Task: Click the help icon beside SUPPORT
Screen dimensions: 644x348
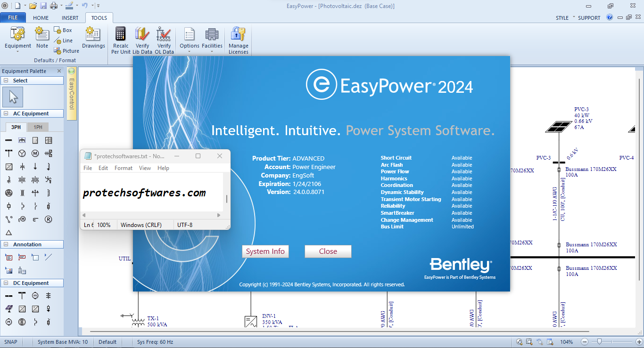Action: point(610,17)
